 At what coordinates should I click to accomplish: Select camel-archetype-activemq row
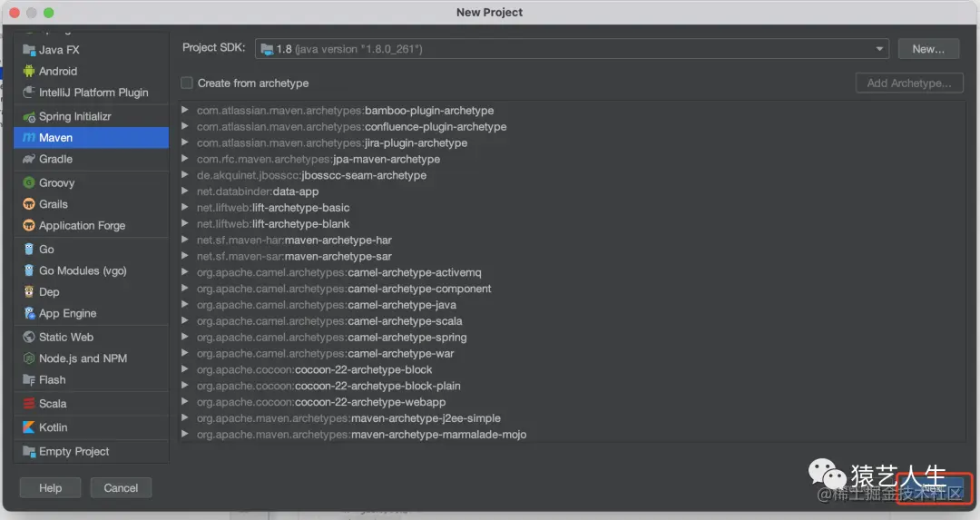pos(572,272)
